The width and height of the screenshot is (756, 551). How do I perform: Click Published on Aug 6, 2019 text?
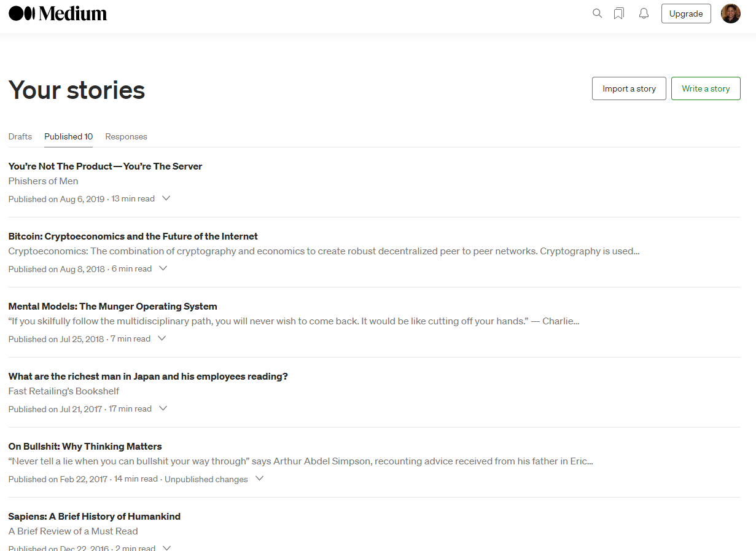click(x=57, y=199)
